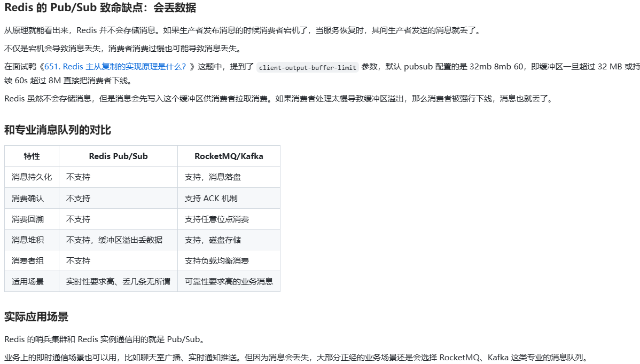Click 不支持 in the 消费者组 row
Image resolution: width=640 pixels, height=364 pixels.
click(x=119, y=260)
